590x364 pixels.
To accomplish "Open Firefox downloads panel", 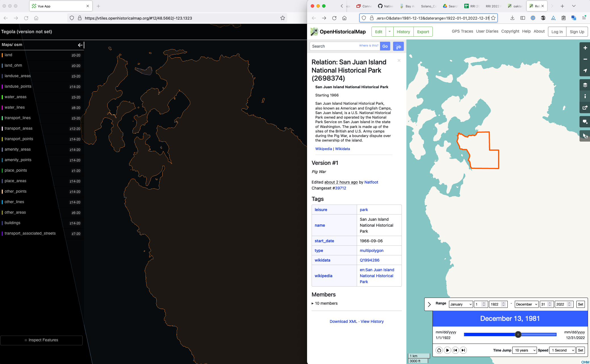I will click(x=512, y=18).
